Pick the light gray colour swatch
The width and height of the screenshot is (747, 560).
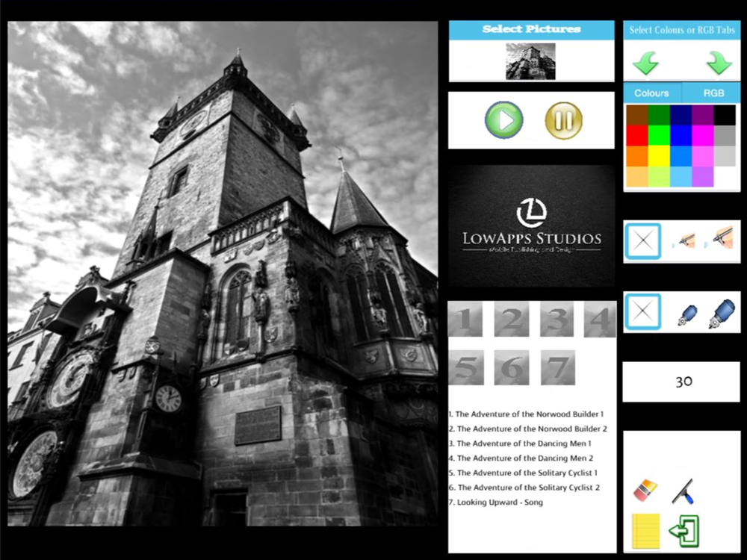pos(725,156)
